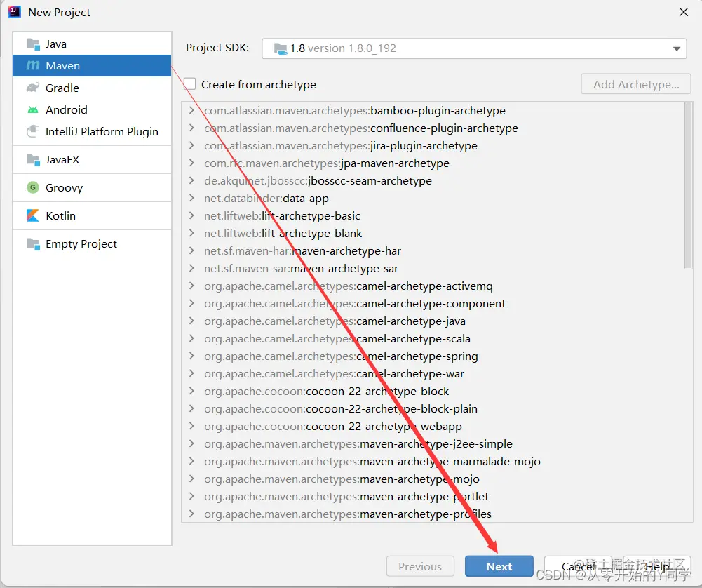This screenshot has height=588, width=702.
Task: Expand the lift-archetype-basic node
Action: 191,215
